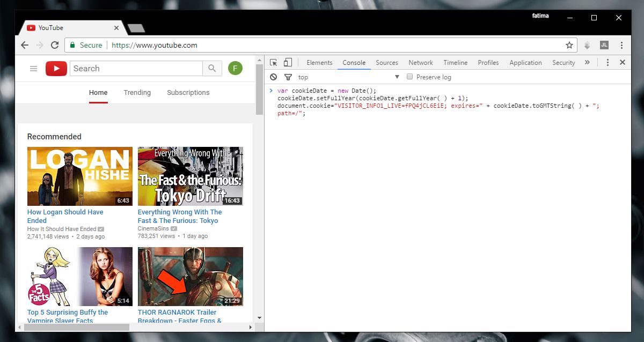This screenshot has width=644, height=342.
Task: Switch to the Timeline tab
Action: [x=456, y=63]
